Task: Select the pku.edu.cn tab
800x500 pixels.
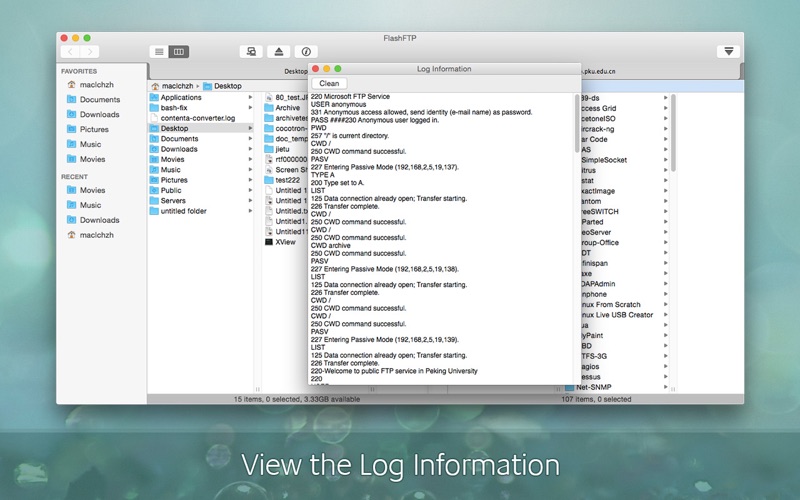Action: coord(599,71)
